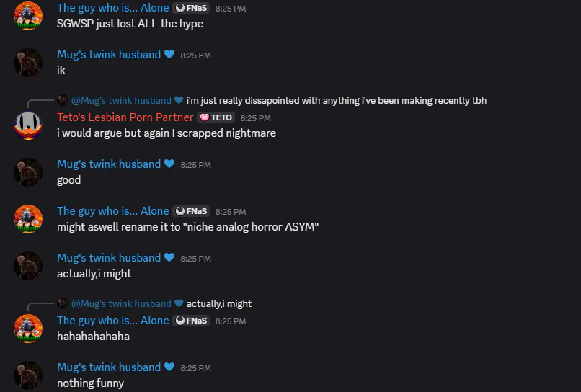Click FNaS server tag above SGWSP message
Screen dimensions: 581x392
click(x=191, y=9)
